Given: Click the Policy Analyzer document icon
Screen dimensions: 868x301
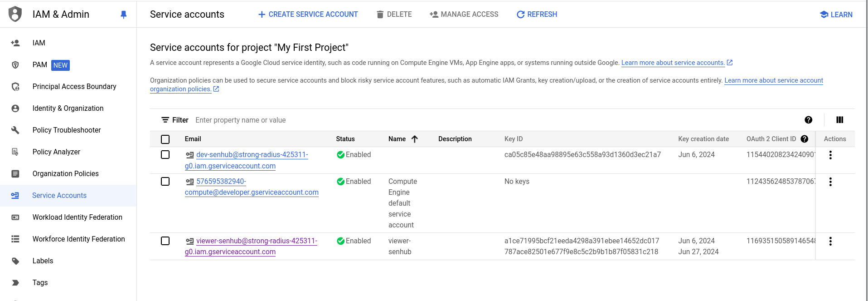Looking at the screenshot, I should pyautogui.click(x=15, y=152).
